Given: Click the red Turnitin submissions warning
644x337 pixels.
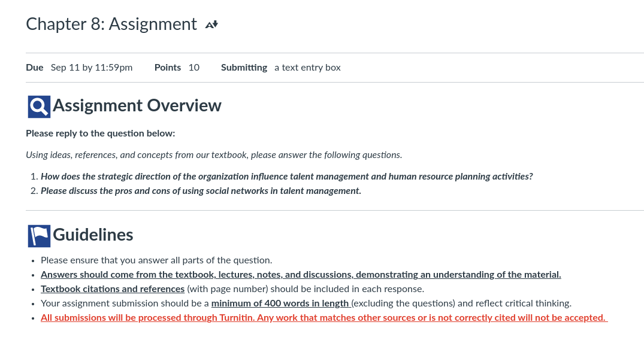Looking at the screenshot, I should point(324,318).
